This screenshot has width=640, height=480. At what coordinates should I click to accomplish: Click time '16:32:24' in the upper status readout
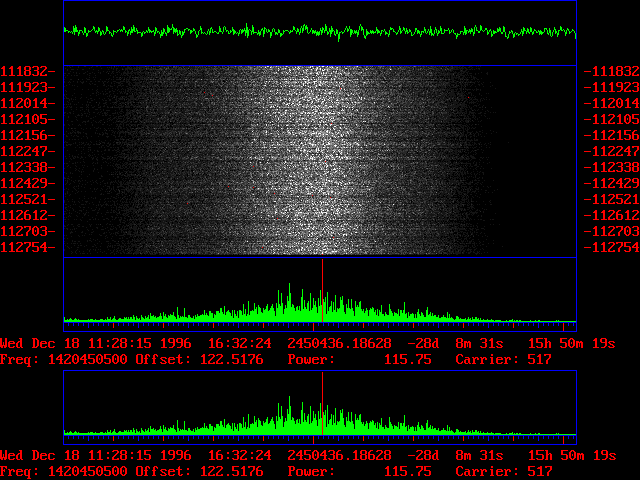pyautogui.click(x=240, y=343)
